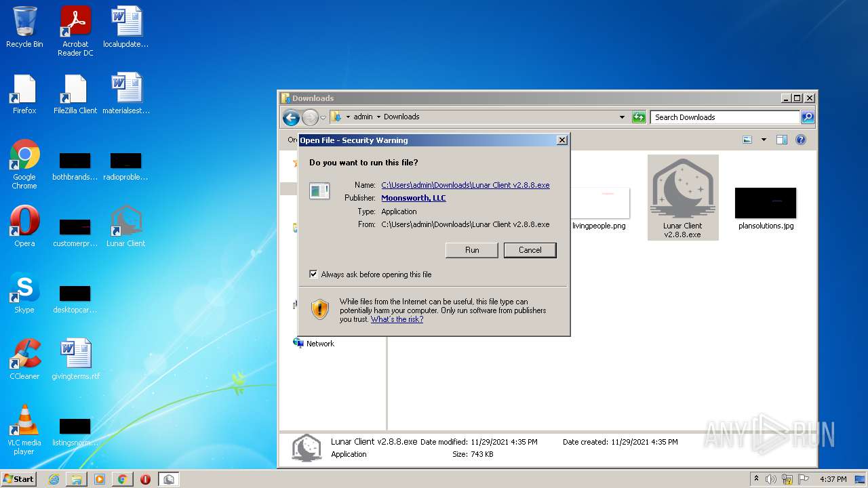868x488 pixels.
Task: Select the livingpeople.png file
Action: coord(599,209)
